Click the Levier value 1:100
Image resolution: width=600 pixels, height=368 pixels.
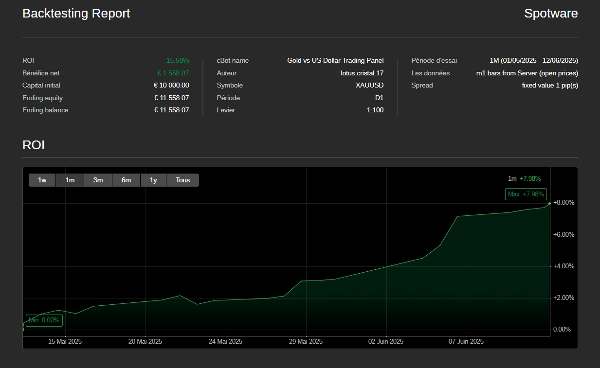375,110
